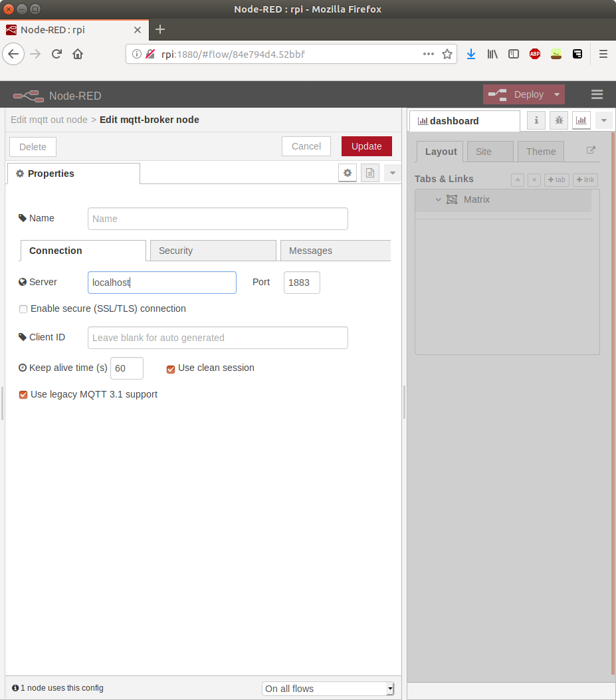Reload the current page
Screen dimensions: 616x700
[x=56, y=54]
